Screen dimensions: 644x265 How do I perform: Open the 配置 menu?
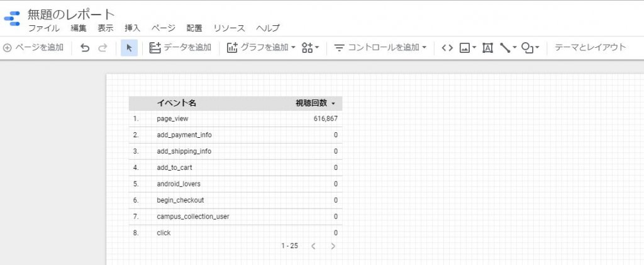(194, 28)
